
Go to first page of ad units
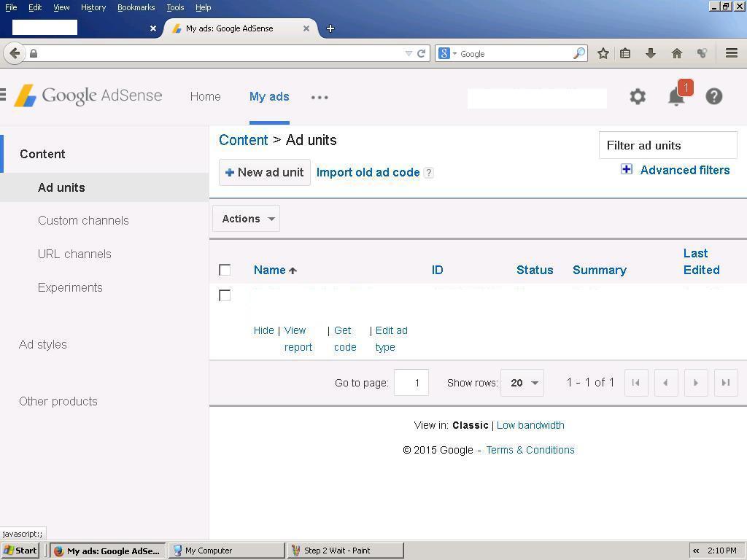coord(636,382)
